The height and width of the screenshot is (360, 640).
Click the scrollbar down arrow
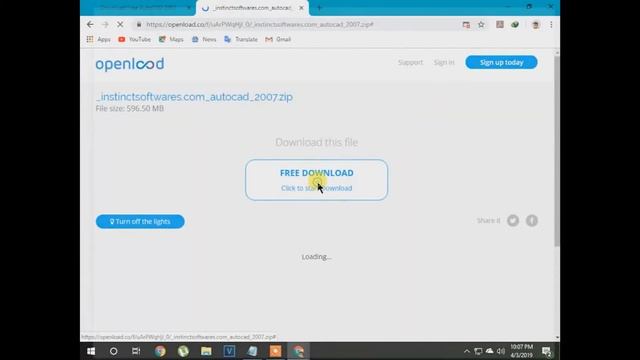(557, 338)
